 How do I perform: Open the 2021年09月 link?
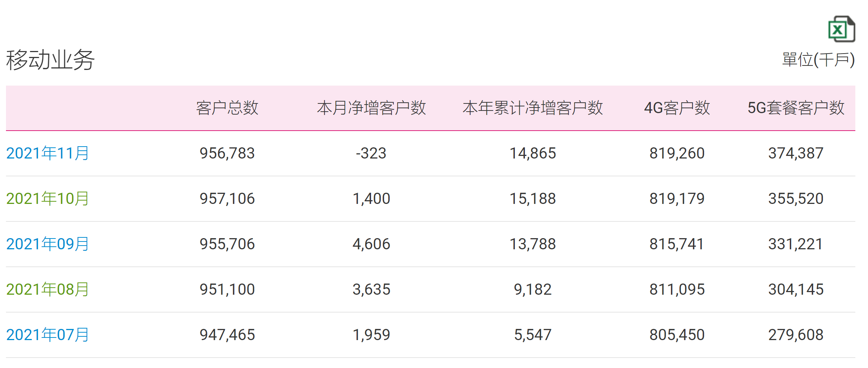coord(48,244)
